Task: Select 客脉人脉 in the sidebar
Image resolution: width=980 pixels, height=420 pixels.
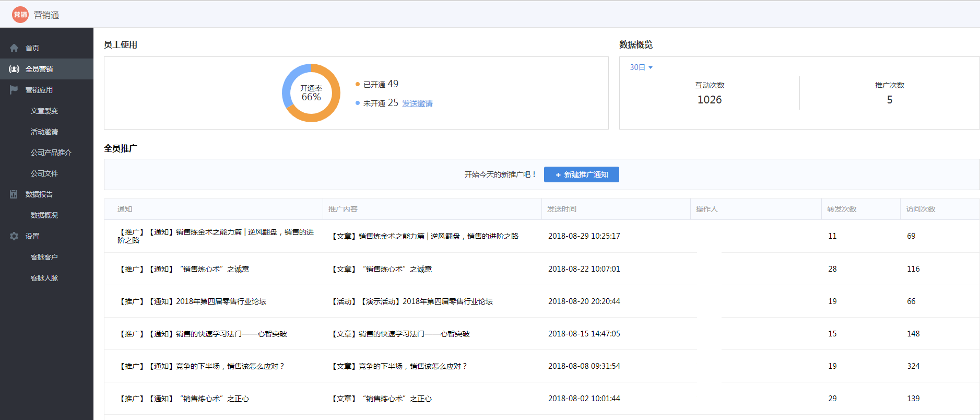Action: click(44, 278)
